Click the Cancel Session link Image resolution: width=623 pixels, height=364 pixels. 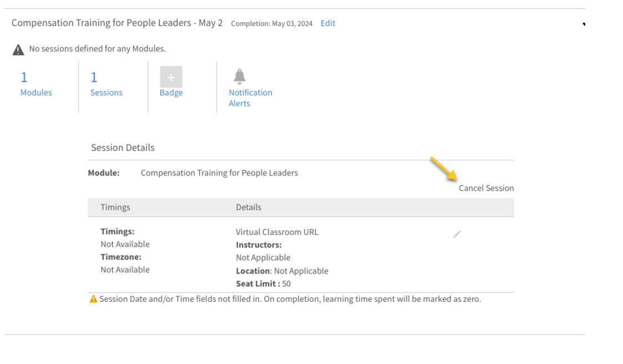click(486, 188)
